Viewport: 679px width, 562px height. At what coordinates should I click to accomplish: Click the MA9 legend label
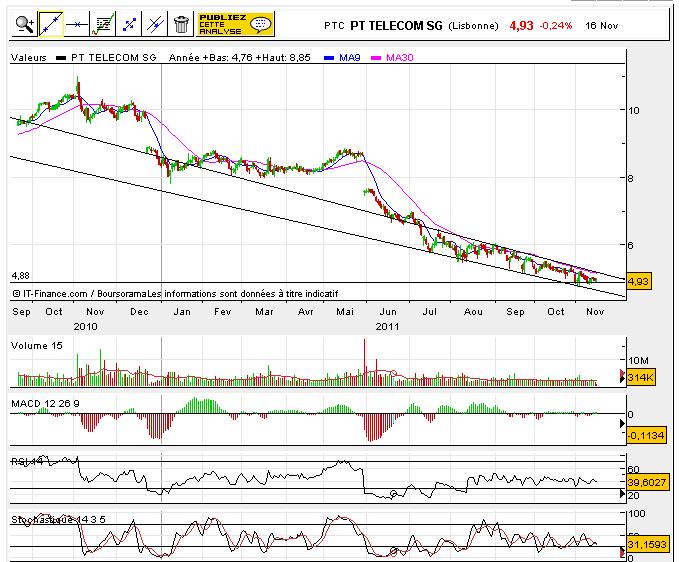tap(349, 57)
